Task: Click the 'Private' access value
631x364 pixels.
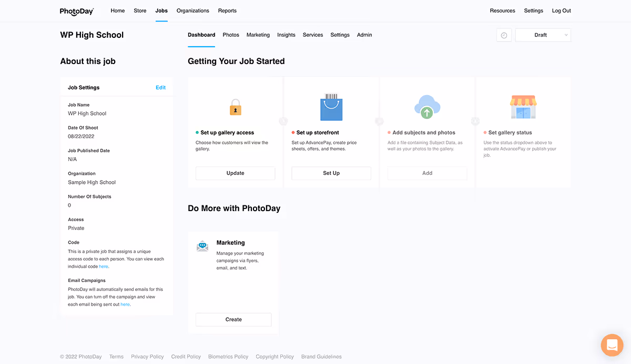Action: tap(76, 228)
